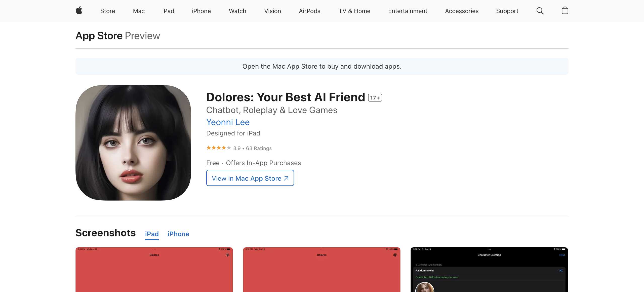
Task: Open the Mac menu item
Action: (139, 11)
